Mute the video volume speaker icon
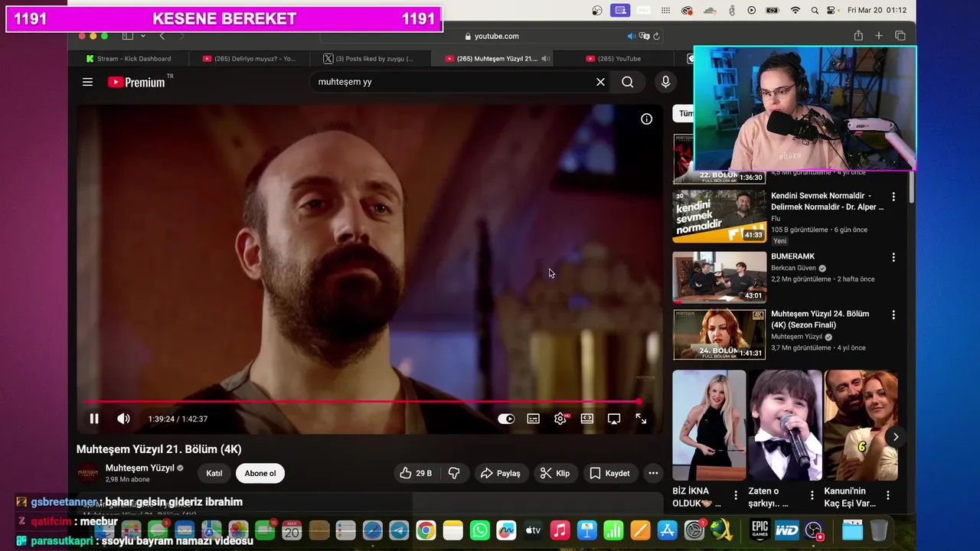This screenshot has height=551, width=980. click(123, 419)
